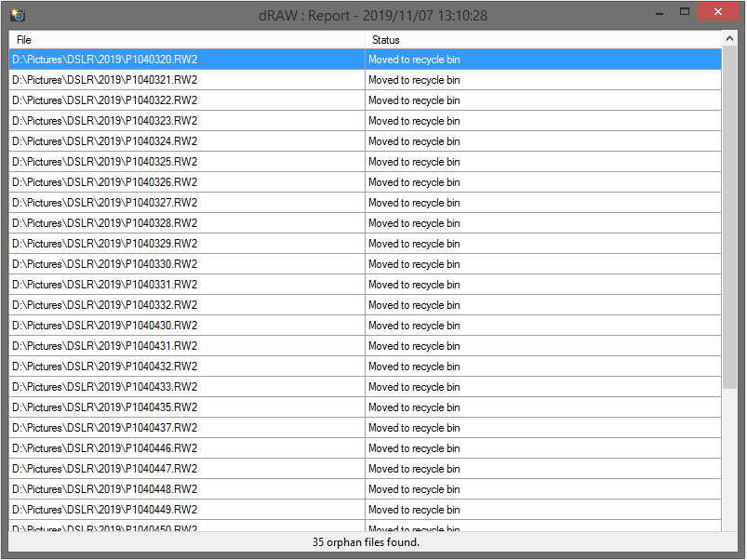Click the vertical scrollbar thumb
The height and width of the screenshot is (560, 747).
(729, 218)
